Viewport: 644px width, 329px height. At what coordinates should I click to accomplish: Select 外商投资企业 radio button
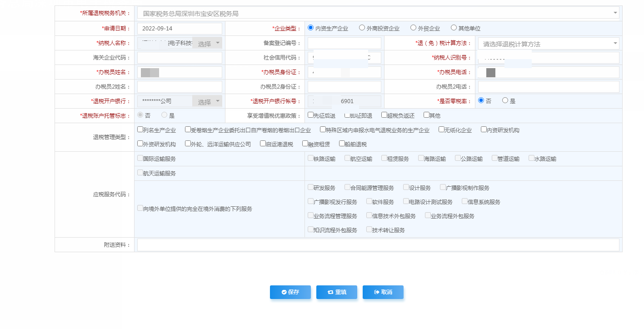coord(362,28)
